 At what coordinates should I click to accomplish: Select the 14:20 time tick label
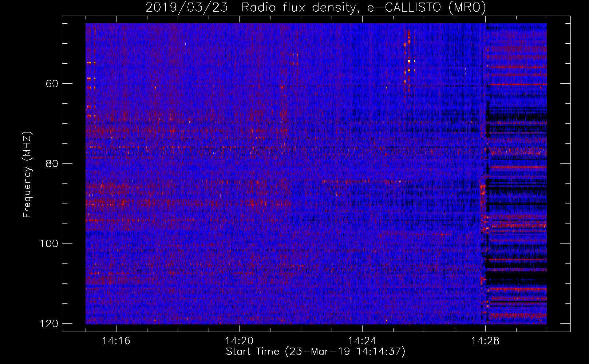pyautogui.click(x=239, y=341)
